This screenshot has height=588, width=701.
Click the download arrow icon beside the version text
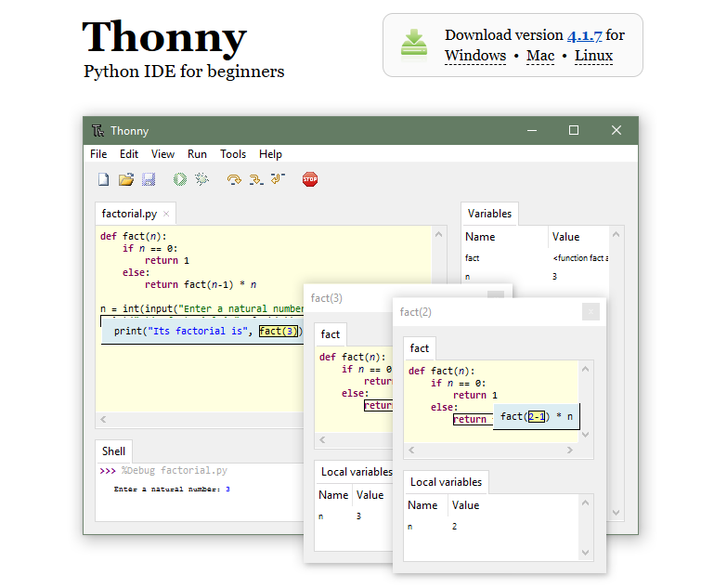[414, 44]
